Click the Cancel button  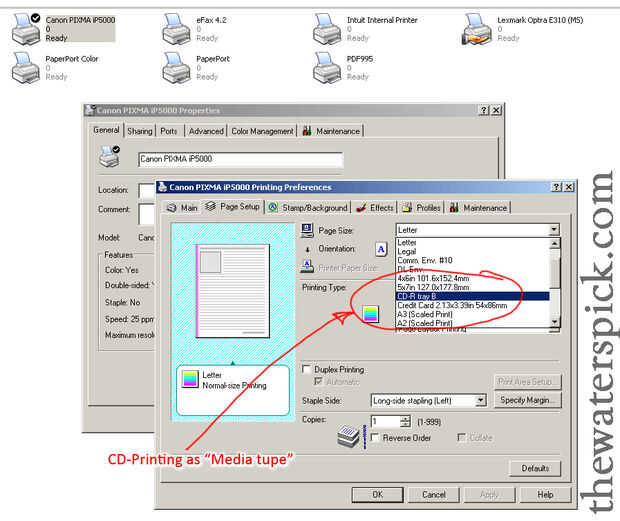click(x=434, y=495)
